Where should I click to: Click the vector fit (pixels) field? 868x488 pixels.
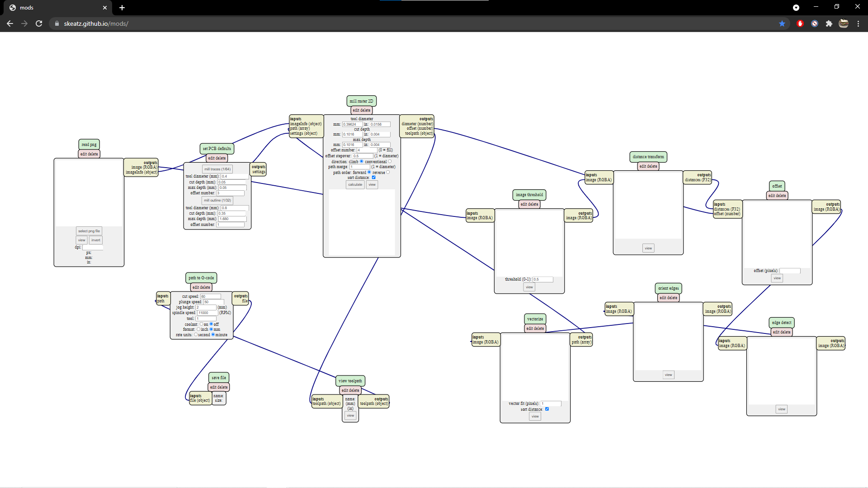click(551, 404)
